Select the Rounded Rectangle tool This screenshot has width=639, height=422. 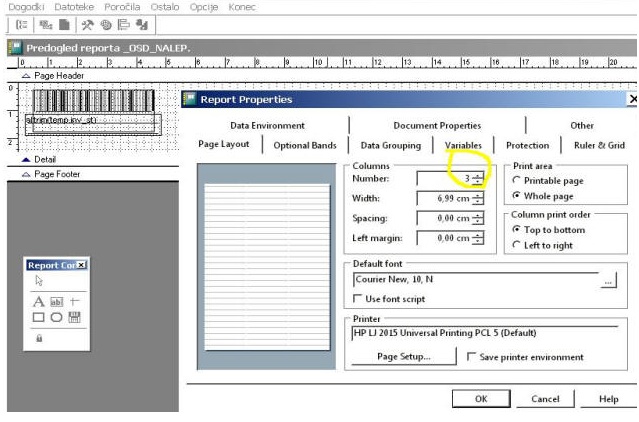(56, 317)
